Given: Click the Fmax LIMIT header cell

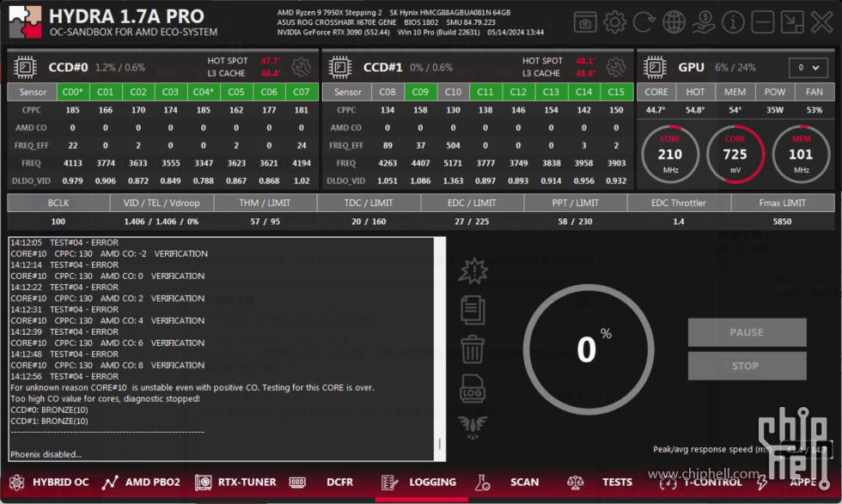Looking at the screenshot, I should tap(782, 203).
